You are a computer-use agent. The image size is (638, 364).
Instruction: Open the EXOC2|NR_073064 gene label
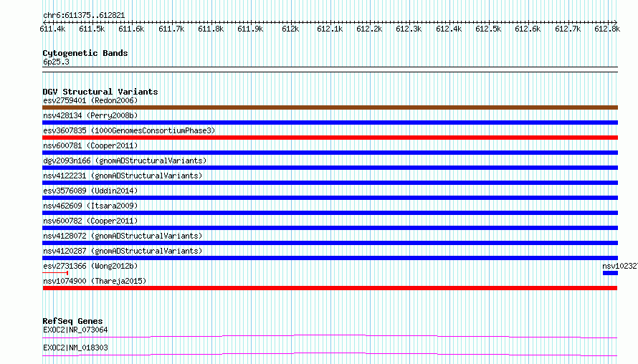[x=75, y=330]
